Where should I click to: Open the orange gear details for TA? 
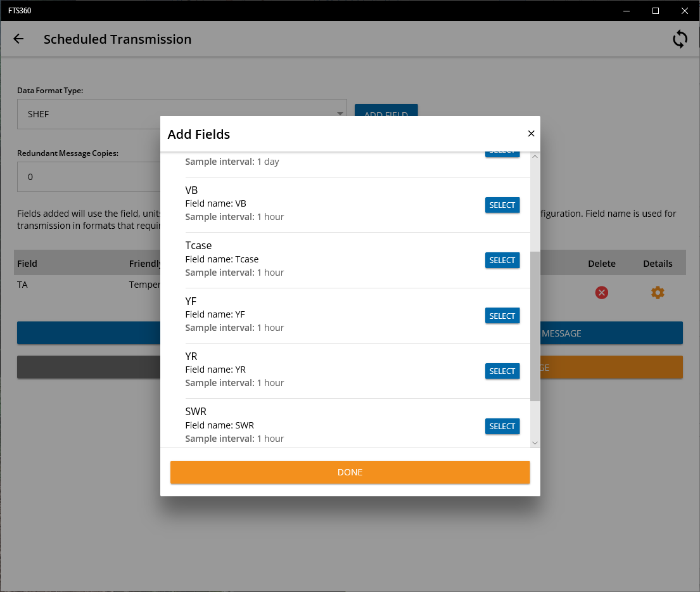tap(657, 293)
